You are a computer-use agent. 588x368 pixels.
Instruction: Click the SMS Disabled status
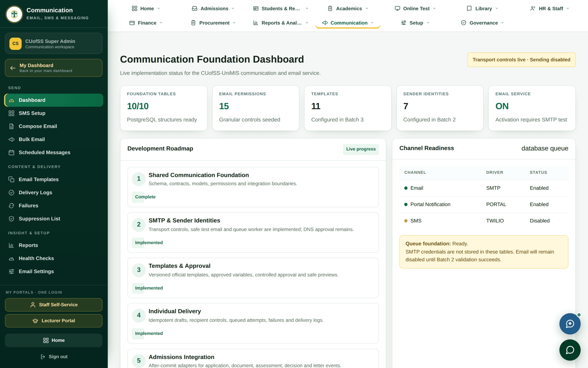[x=540, y=221]
